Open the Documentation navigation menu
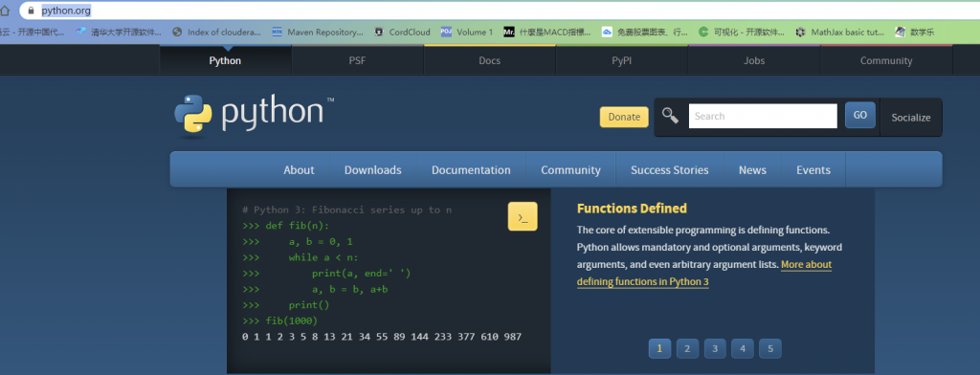980x375 pixels. coord(471,170)
